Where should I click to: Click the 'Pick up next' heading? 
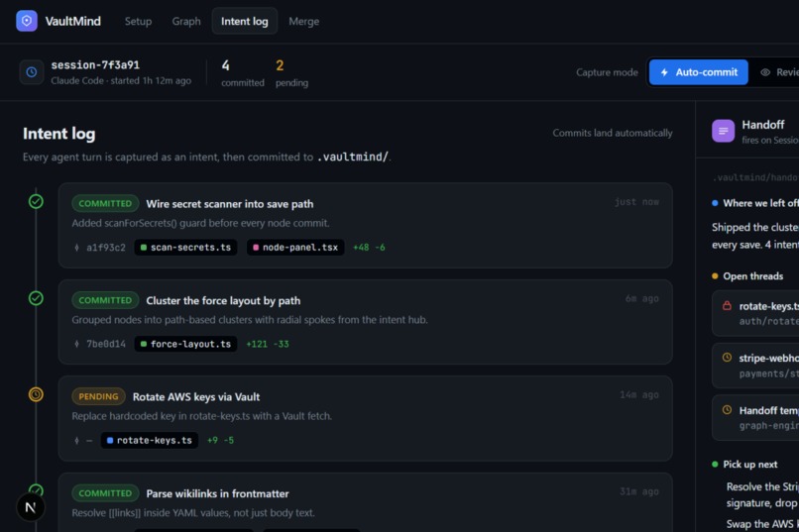point(750,465)
